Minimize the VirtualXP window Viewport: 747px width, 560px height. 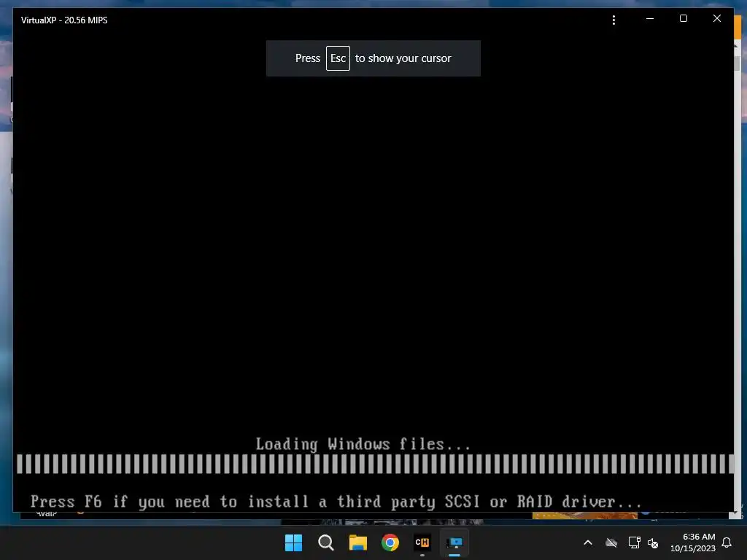(x=650, y=18)
